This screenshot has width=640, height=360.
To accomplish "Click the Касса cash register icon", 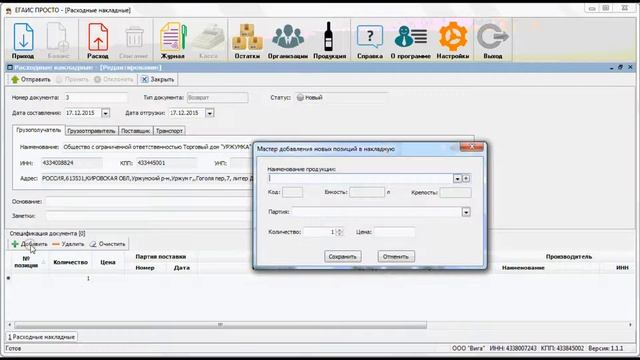I will point(208,40).
